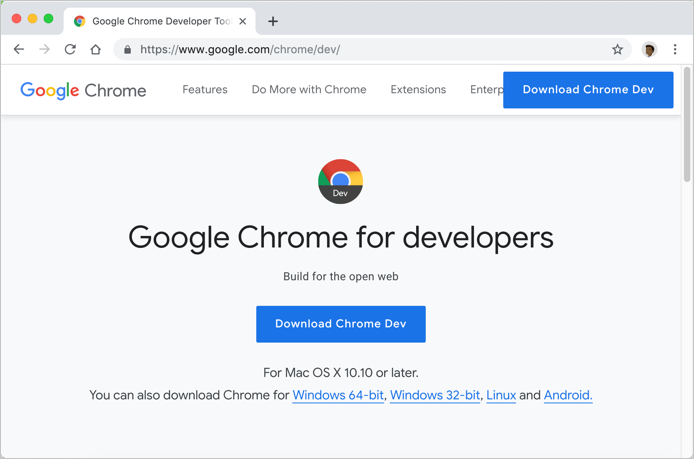The image size is (694, 459).
Task: Click the lock site info icon
Action: pos(127,50)
